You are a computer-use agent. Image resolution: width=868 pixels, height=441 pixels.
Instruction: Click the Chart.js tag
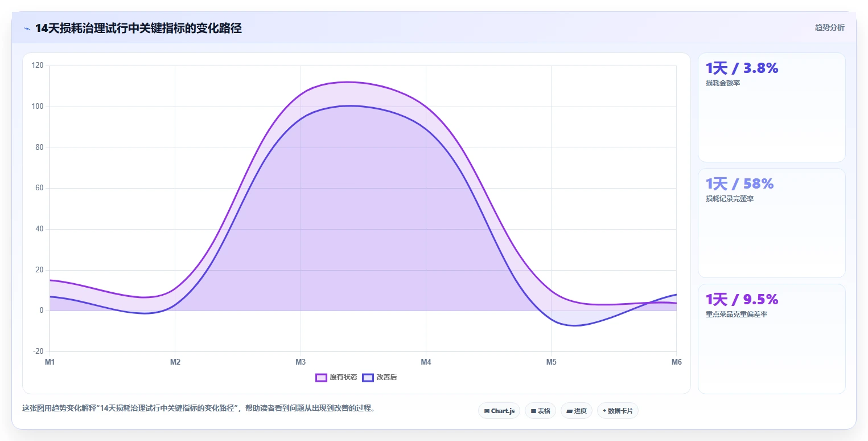(499, 411)
